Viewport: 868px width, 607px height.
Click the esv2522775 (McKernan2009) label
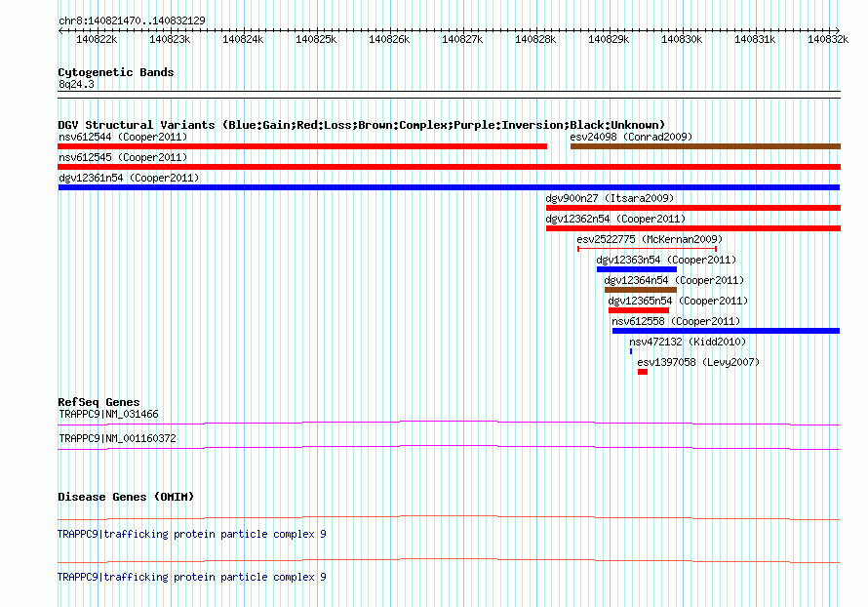[x=650, y=239]
